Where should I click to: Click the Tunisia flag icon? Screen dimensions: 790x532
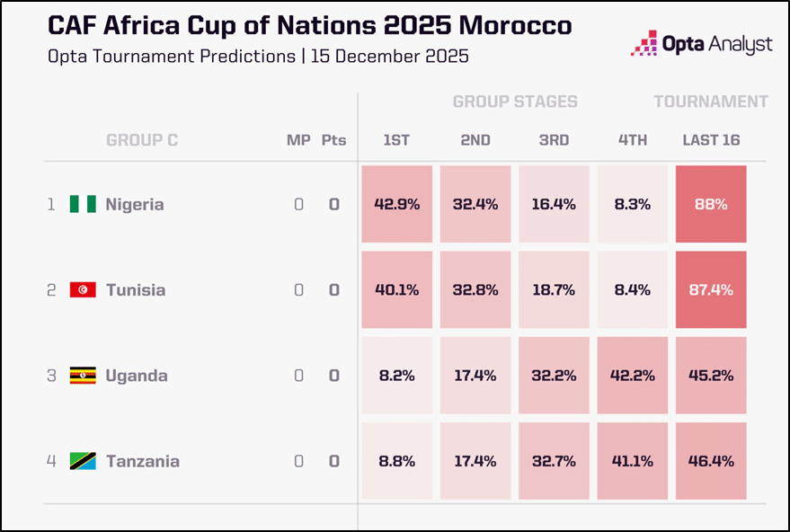(83, 290)
